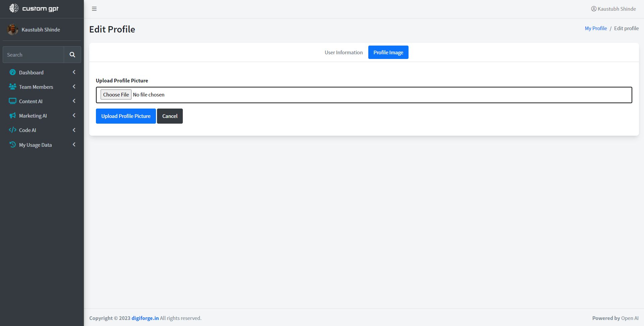
Task: Click the No file chosen text
Action: (149, 94)
